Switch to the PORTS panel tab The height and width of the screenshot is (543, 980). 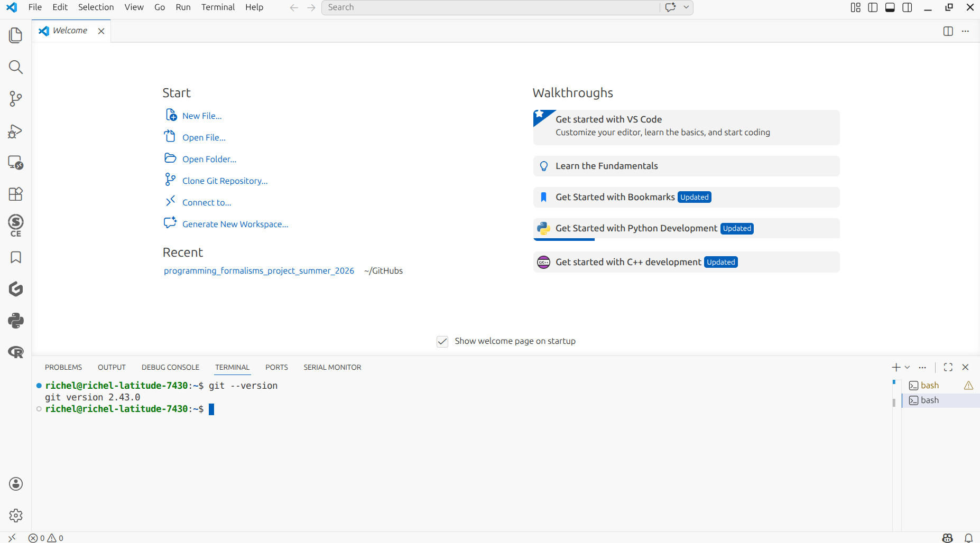276,368
